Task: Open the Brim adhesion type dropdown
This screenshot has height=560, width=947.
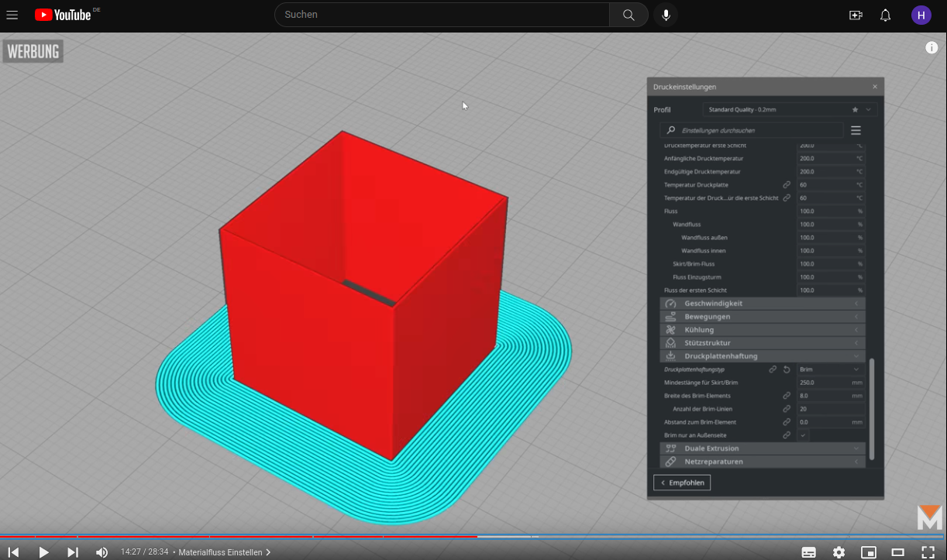Action: (830, 369)
